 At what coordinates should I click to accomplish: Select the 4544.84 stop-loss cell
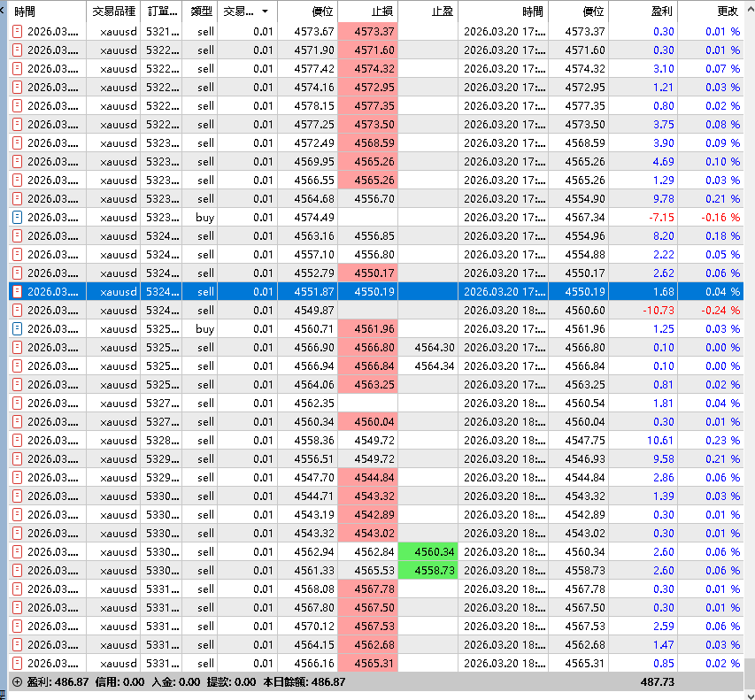coord(368,478)
